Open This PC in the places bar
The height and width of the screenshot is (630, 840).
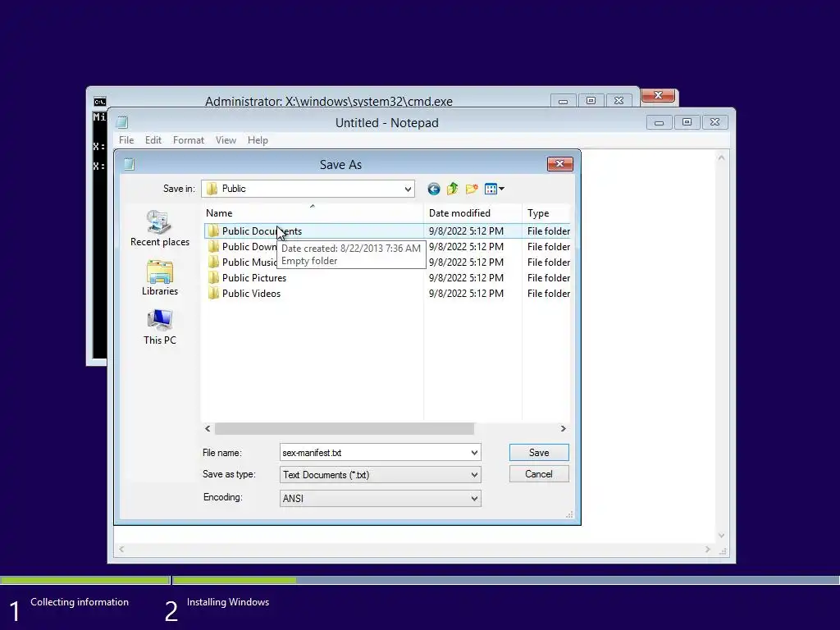click(x=160, y=327)
